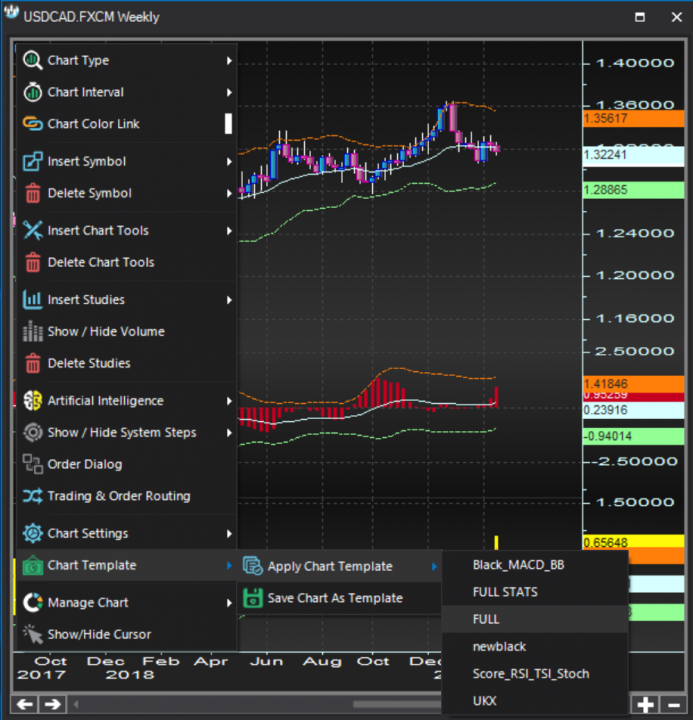Screen dimensions: 693x720
Task: Maximize the USDCAD.FXCM Weekly window
Action: click(640, 17)
